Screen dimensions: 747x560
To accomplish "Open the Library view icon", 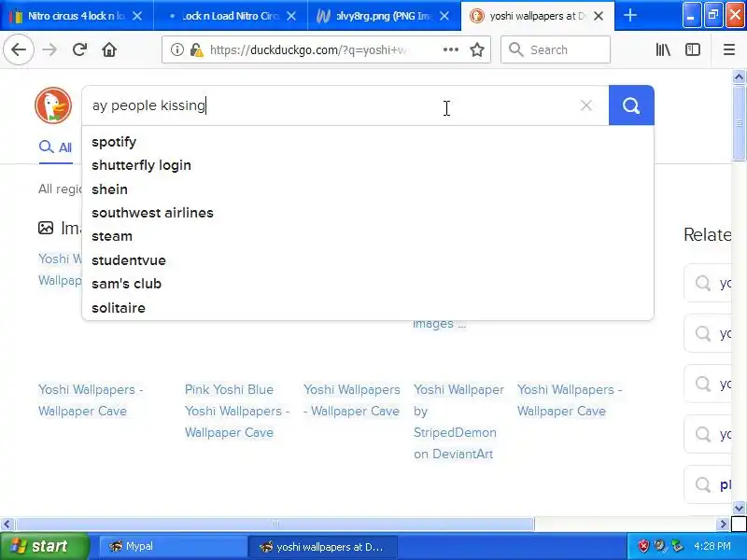I will (663, 49).
